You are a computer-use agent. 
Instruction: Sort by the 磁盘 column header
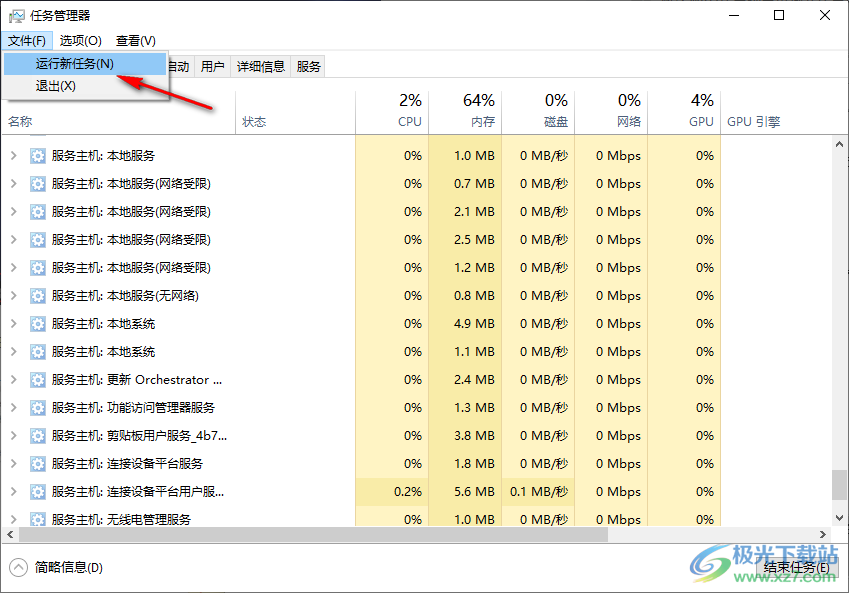click(x=538, y=113)
